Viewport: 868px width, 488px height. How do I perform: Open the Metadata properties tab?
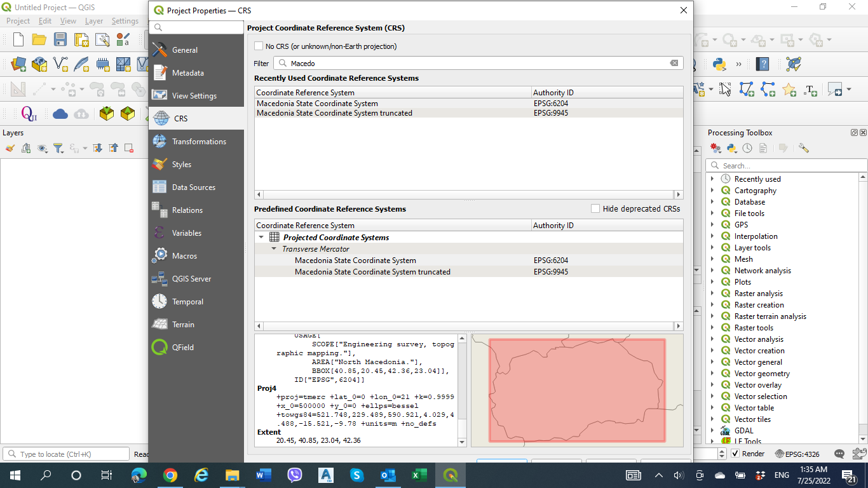pos(196,73)
